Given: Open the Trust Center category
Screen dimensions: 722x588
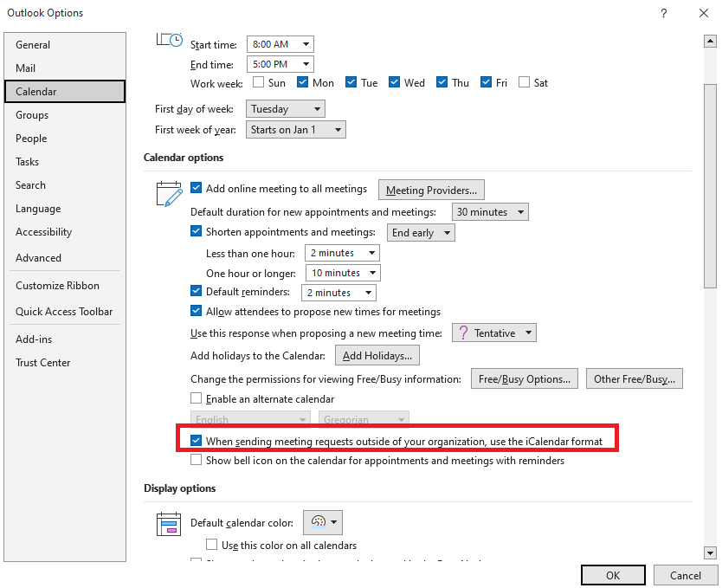Looking at the screenshot, I should (65, 363).
